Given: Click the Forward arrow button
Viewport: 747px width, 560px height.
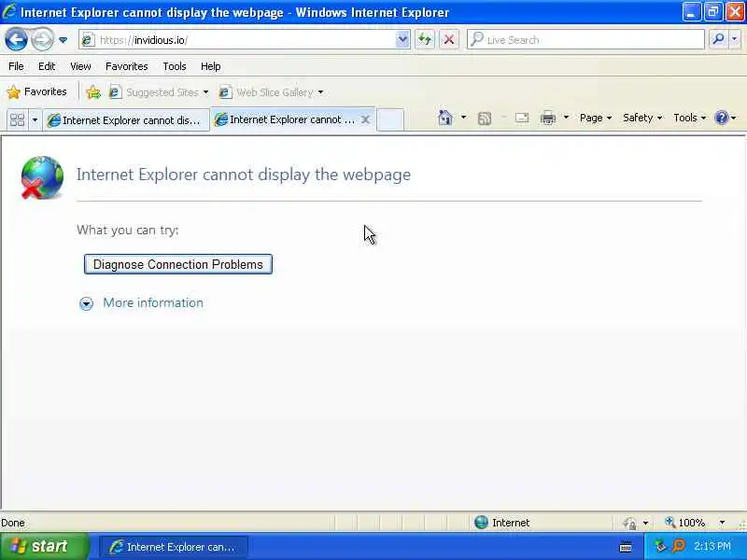Looking at the screenshot, I should pos(42,39).
